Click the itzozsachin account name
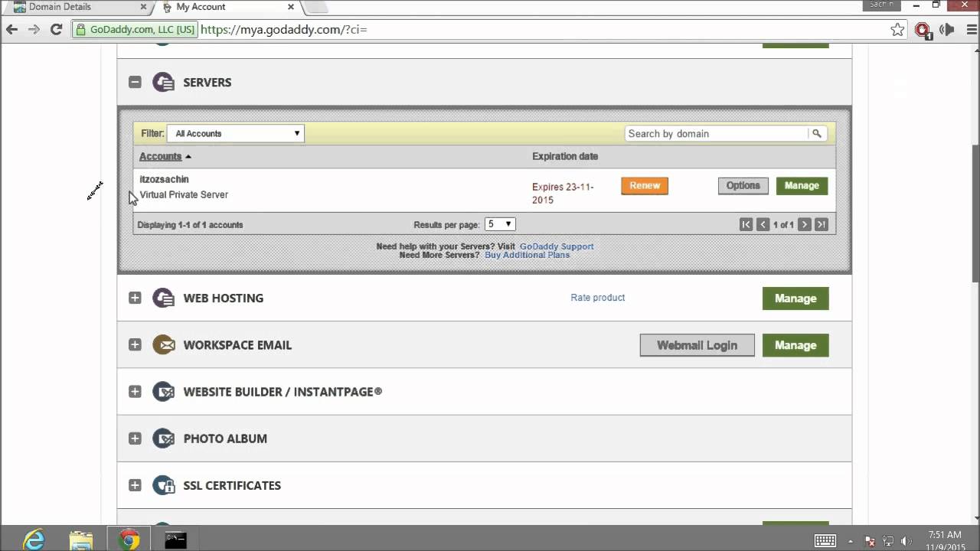Image resolution: width=980 pixels, height=551 pixels. click(x=164, y=179)
